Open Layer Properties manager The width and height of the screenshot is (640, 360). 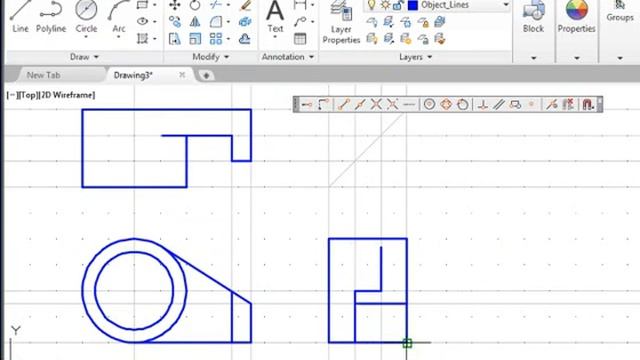click(x=341, y=22)
